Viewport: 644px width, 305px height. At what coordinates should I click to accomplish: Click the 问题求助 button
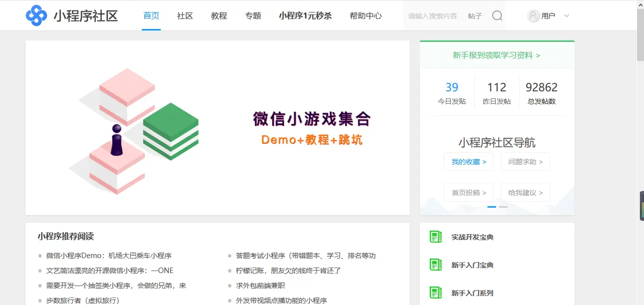(x=525, y=162)
